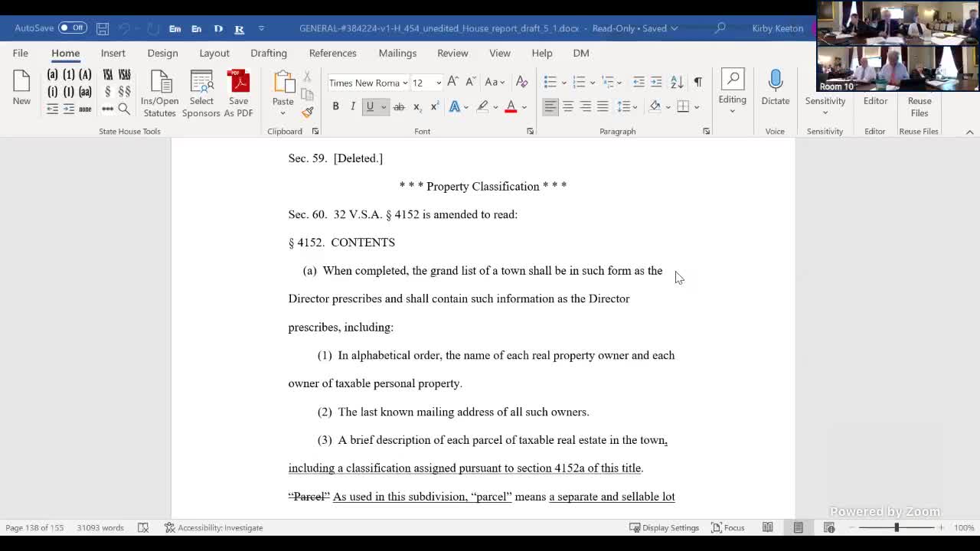Click Accessibility: Investigate in status bar

[x=214, y=527]
